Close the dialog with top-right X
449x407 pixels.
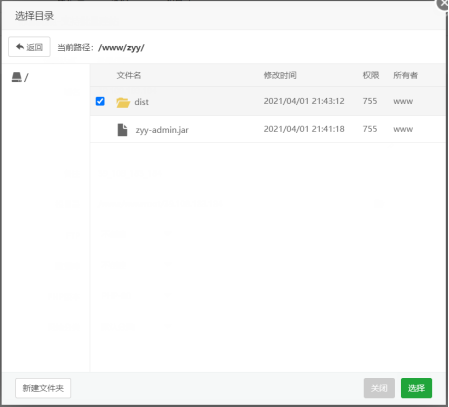(443, 4)
